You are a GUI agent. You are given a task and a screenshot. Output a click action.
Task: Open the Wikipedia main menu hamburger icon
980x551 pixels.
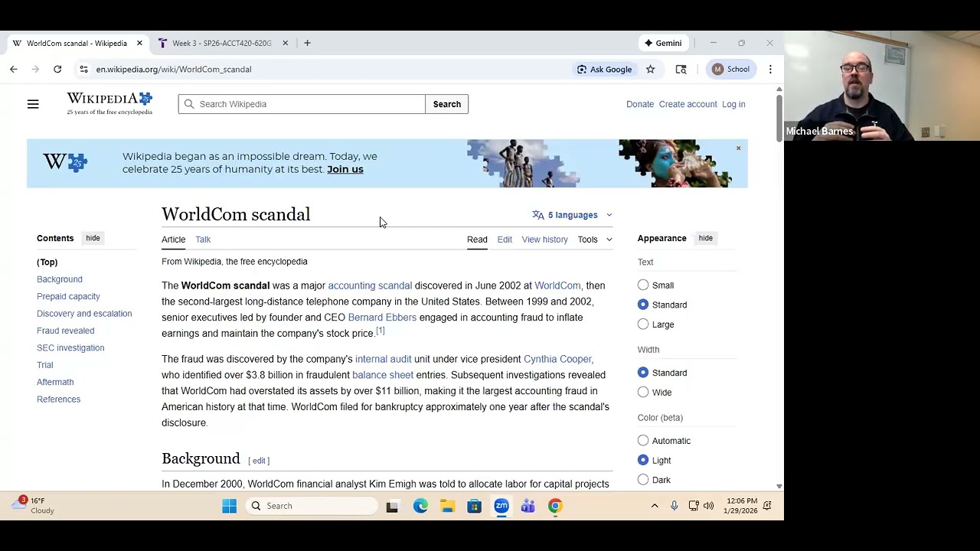click(x=33, y=104)
